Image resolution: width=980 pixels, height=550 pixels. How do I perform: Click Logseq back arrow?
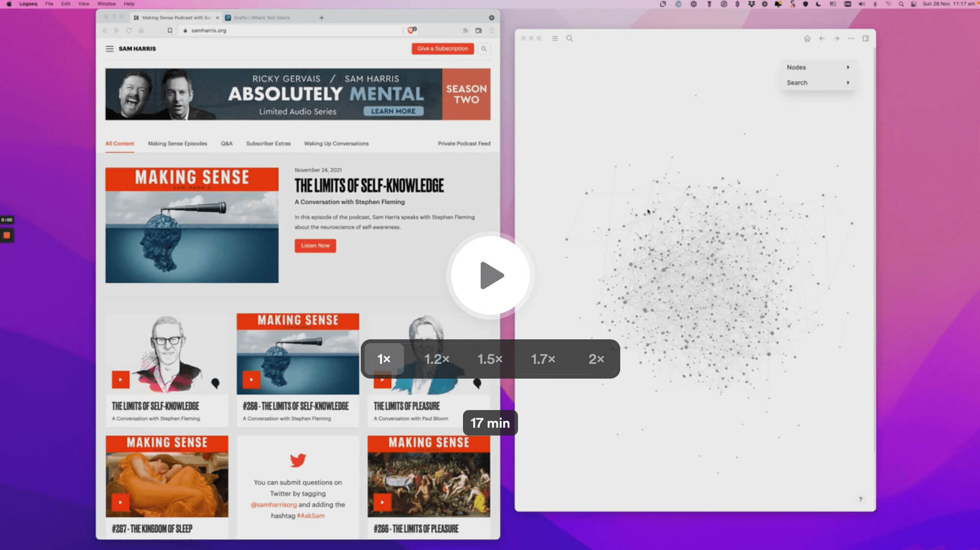click(822, 38)
